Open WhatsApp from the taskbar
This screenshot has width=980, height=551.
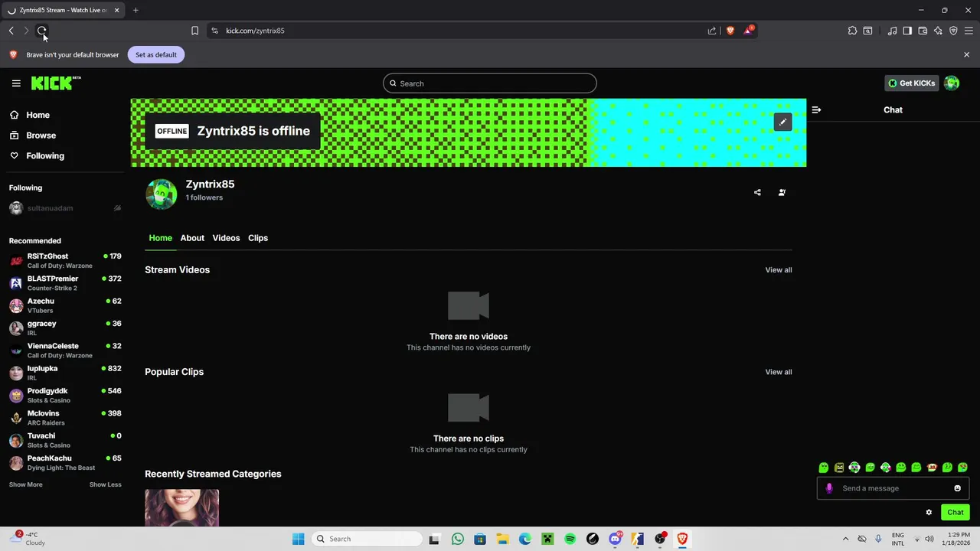[x=458, y=539]
